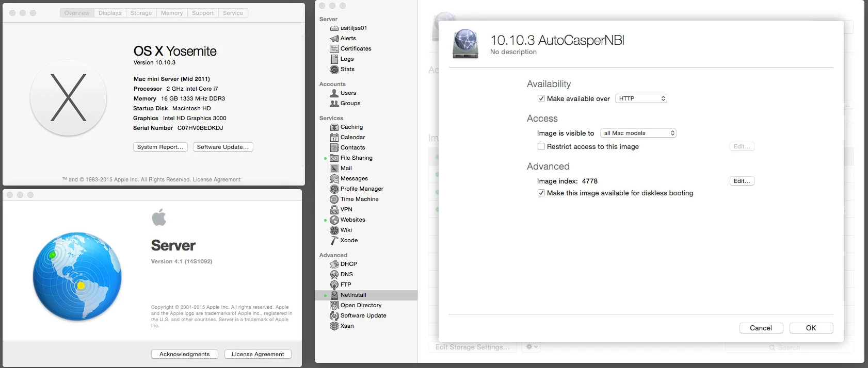868x368 pixels.
Task: Open the Caching service icon
Action: click(334, 127)
